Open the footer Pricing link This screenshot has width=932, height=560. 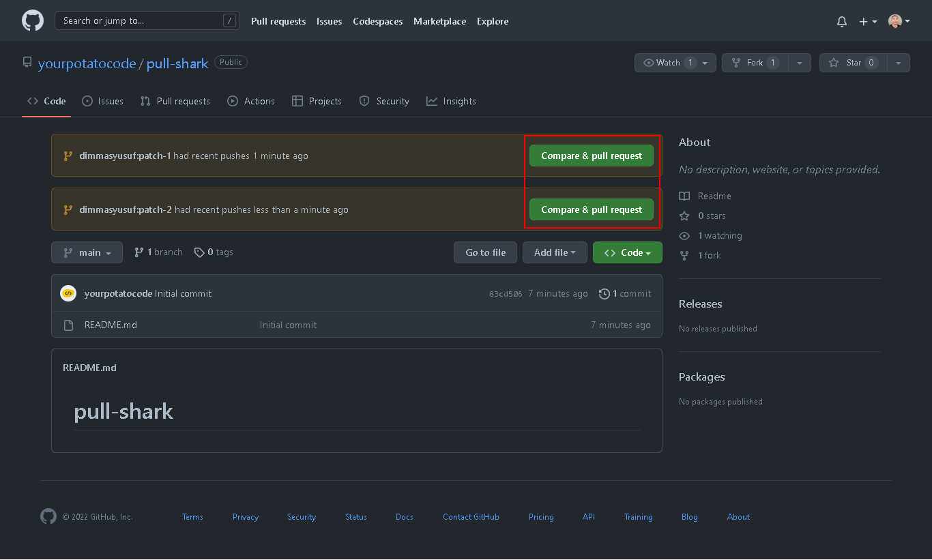[541, 517]
